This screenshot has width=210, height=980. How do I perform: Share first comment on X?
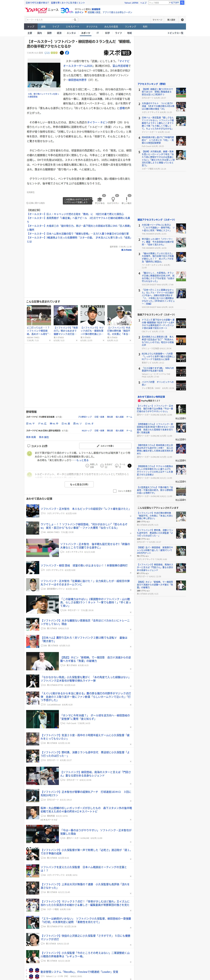130,466
